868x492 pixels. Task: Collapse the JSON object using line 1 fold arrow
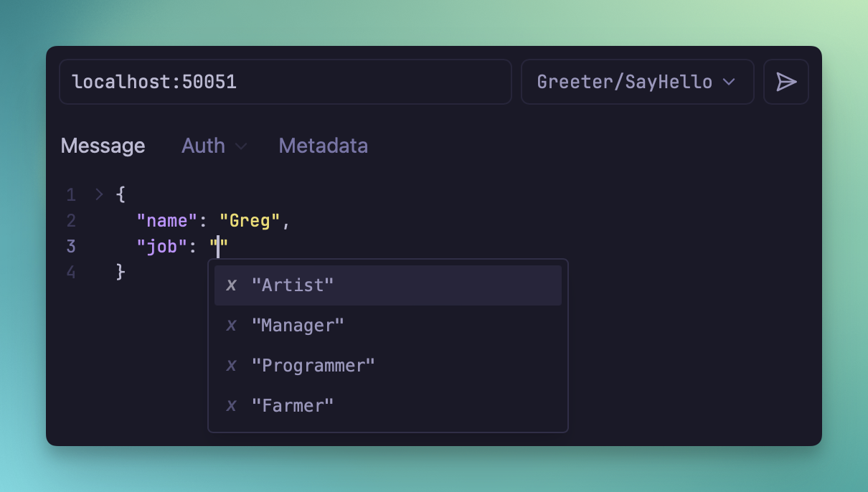pos(99,194)
